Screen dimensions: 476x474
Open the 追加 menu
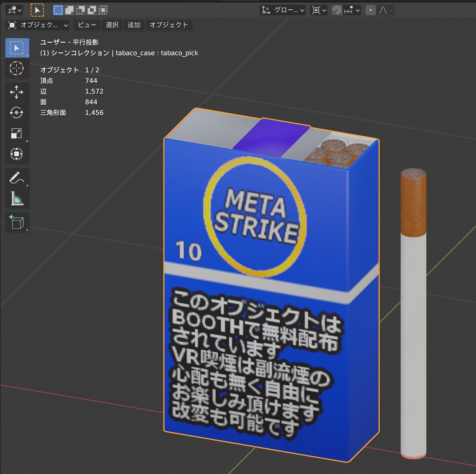(x=134, y=25)
